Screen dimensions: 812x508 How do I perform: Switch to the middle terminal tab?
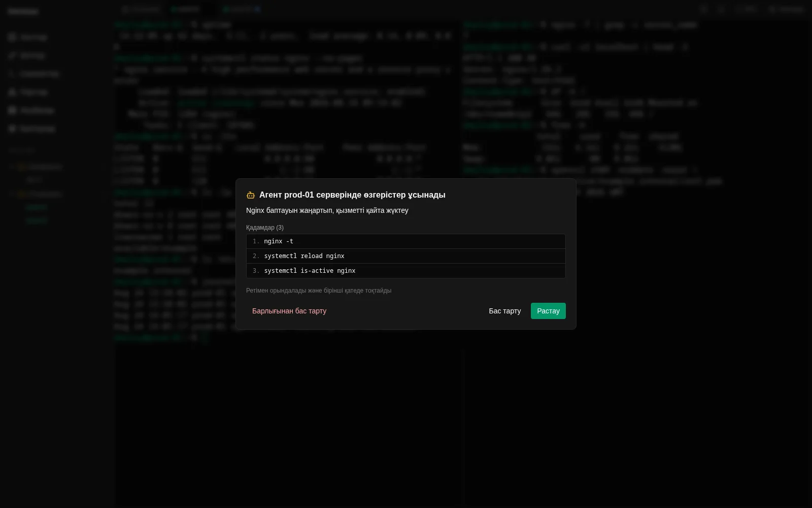click(x=186, y=9)
